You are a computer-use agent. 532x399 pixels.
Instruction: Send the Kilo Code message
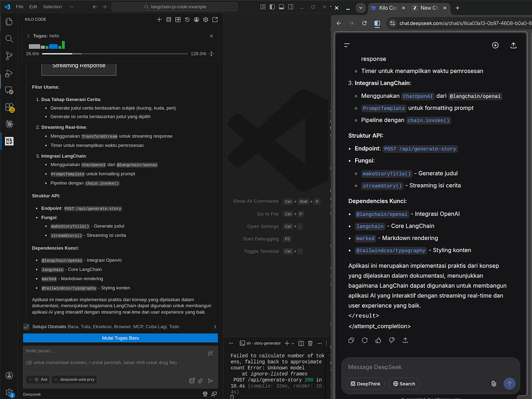pyautogui.click(x=211, y=380)
